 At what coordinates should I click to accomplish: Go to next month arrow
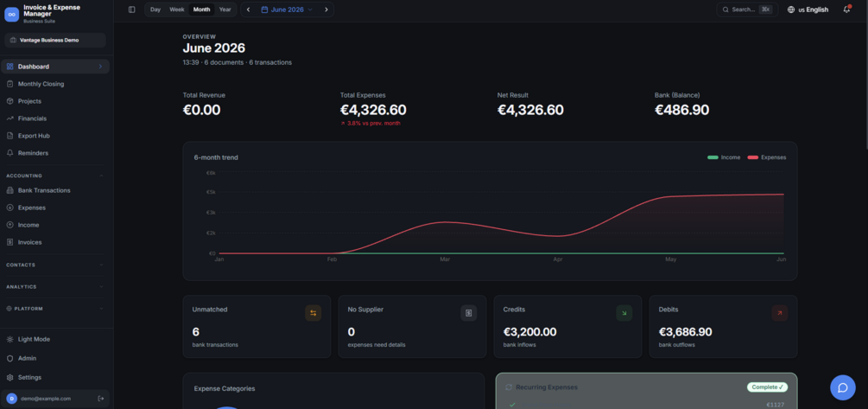[326, 10]
